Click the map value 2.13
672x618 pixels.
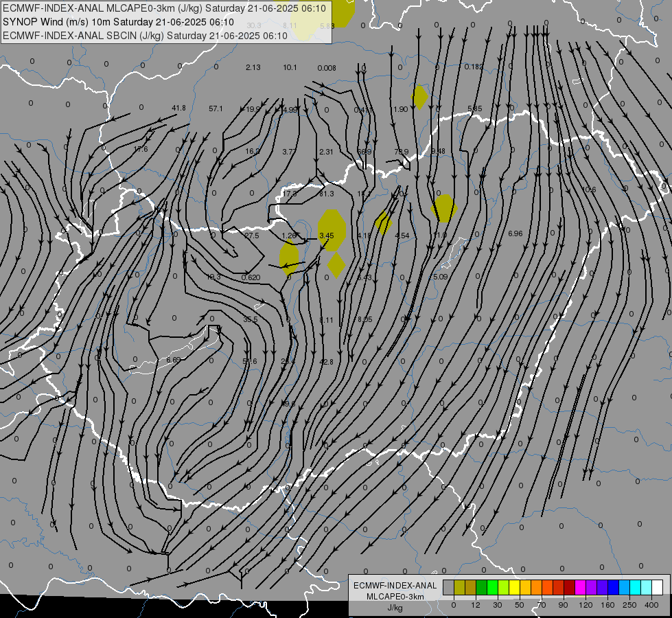click(x=253, y=67)
